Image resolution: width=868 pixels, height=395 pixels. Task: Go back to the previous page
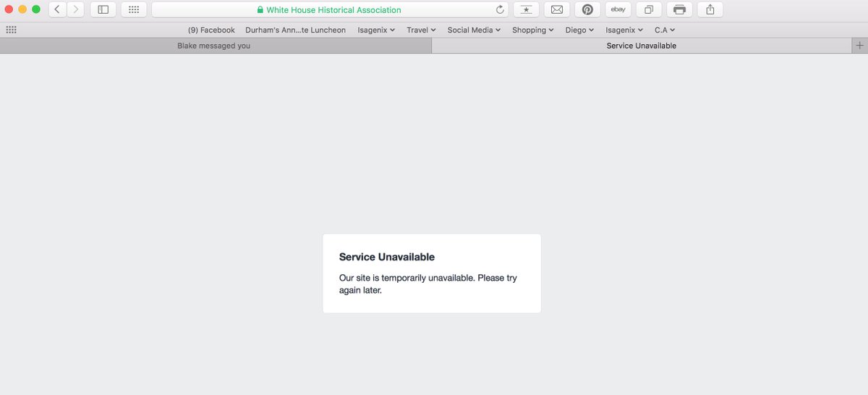pos(58,9)
